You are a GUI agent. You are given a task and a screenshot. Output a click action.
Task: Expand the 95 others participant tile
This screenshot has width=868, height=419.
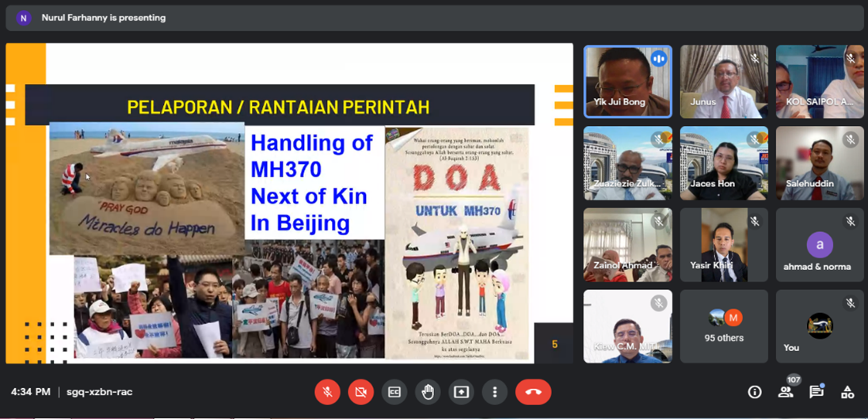point(724,326)
